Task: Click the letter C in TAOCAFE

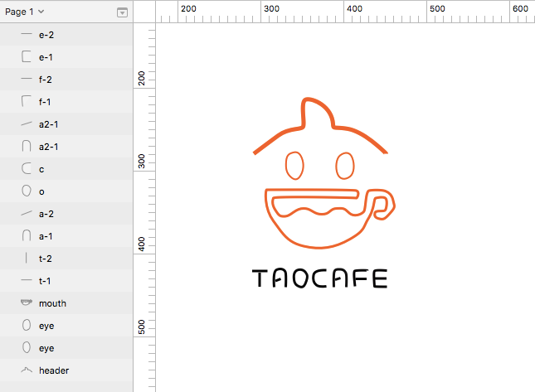Action: click(319, 278)
